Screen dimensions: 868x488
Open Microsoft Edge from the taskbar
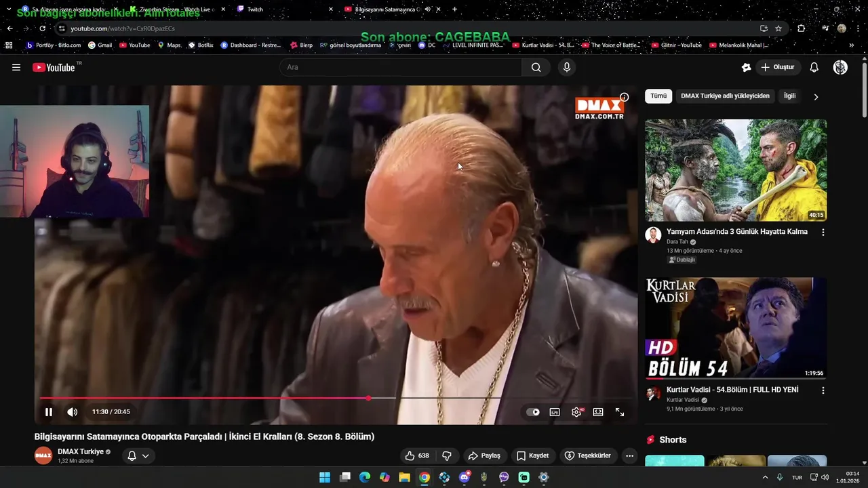coord(365,477)
